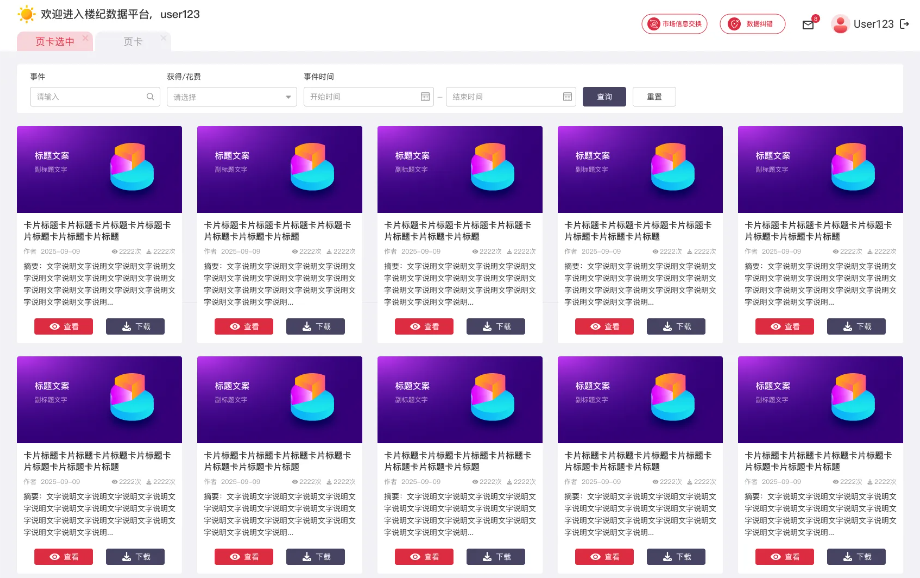This screenshot has height=578, width=920.
Task: Click the 查询 search button
Action: pyautogui.click(x=604, y=97)
